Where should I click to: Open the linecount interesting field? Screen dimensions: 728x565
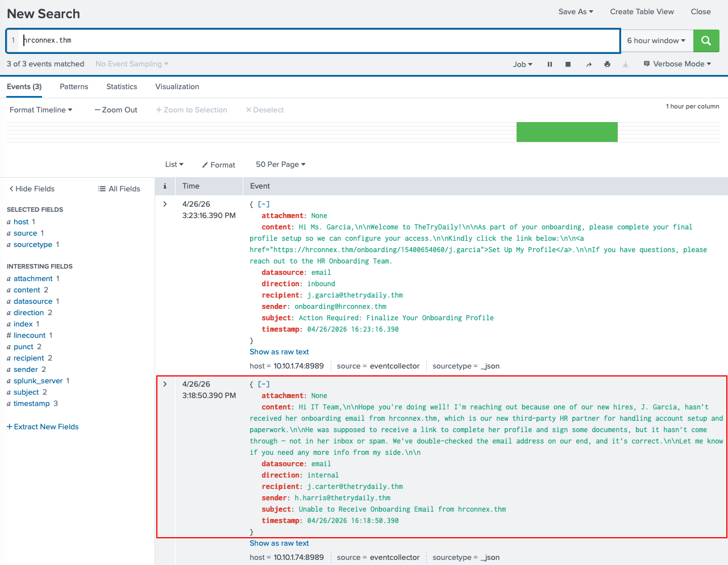coord(30,335)
